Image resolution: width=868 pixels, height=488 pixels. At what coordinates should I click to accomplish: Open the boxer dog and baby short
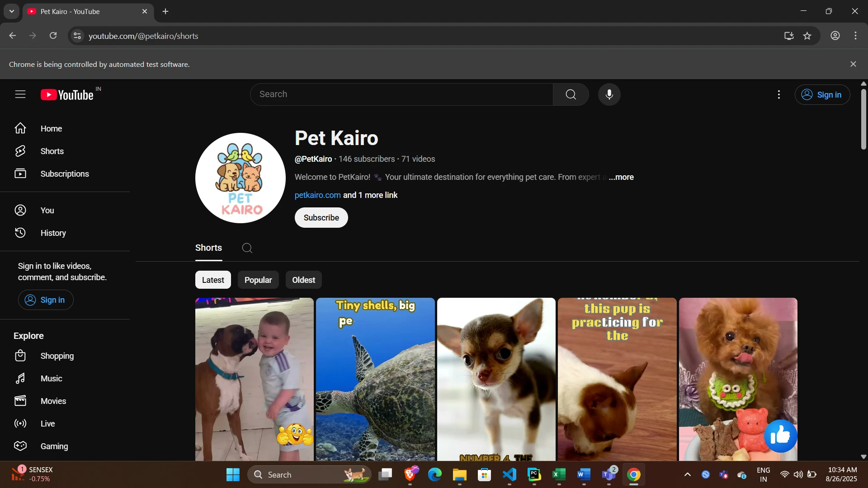click(254, 380)
